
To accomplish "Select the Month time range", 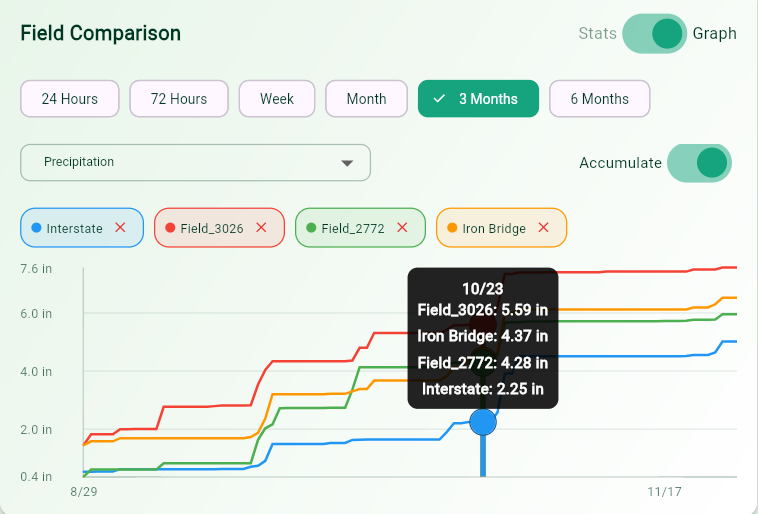I will click(366, 99).
